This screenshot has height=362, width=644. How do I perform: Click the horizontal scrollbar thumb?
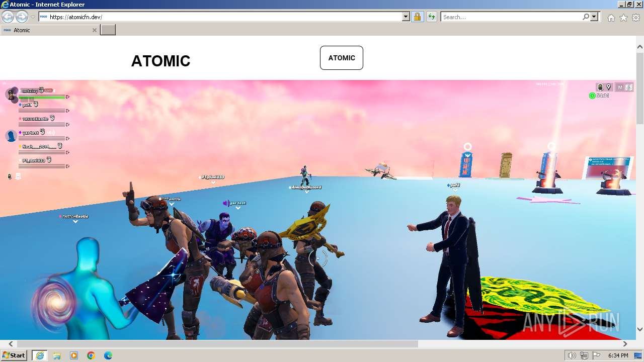pos(217,344)
